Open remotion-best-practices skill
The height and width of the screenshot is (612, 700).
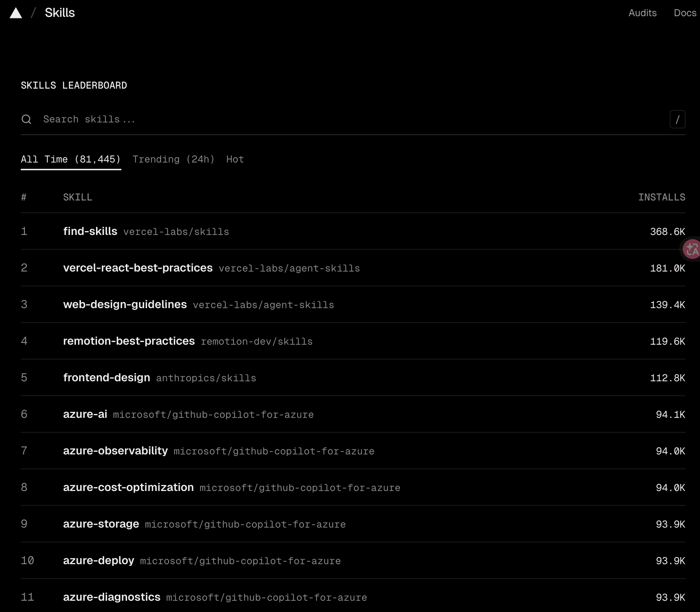tap(129, 341)
